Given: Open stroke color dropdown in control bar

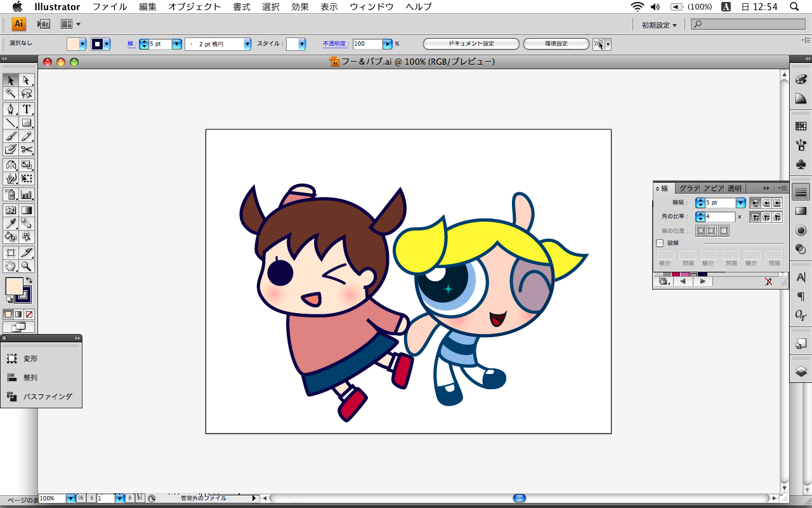Looking at the screenshot, I should tap(107, 44).
